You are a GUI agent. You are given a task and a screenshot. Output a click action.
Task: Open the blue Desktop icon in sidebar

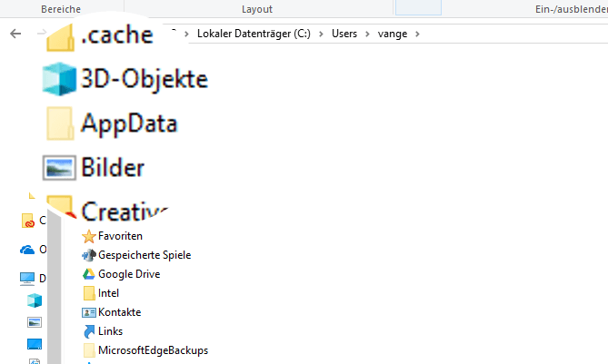tap(35, 344)
